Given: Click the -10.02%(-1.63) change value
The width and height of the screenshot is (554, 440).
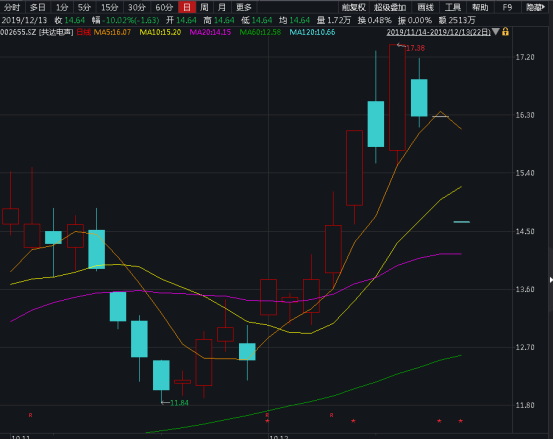Looking at the screenshot, I should (x=132, y=20).
